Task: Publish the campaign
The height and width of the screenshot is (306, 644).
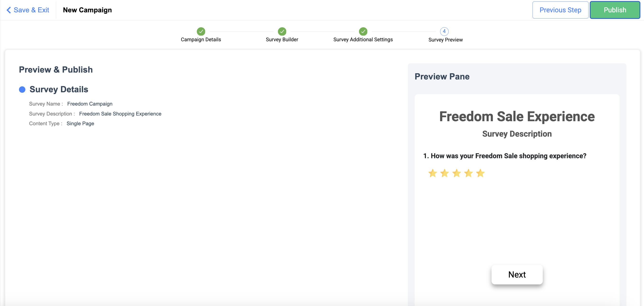Action: coord(615,10)
